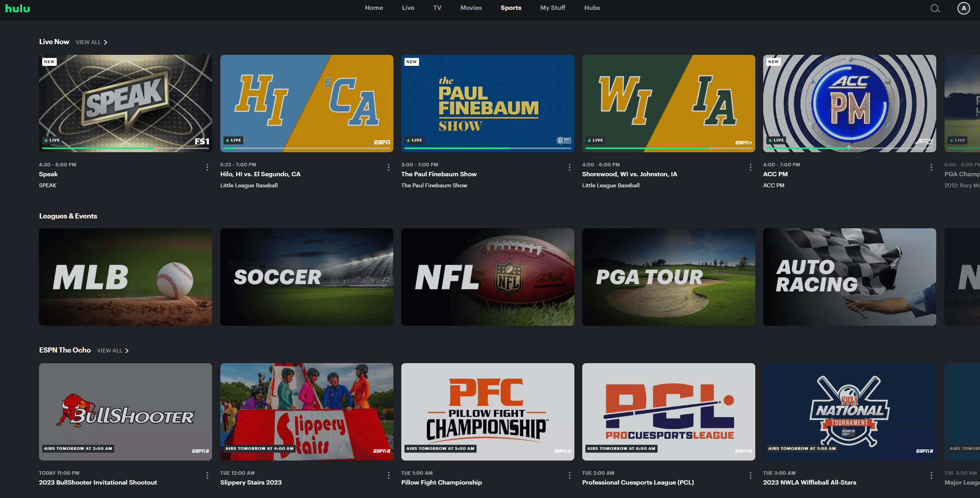
Task: Go to the My Stuff tab
Action: pos(552,8)
